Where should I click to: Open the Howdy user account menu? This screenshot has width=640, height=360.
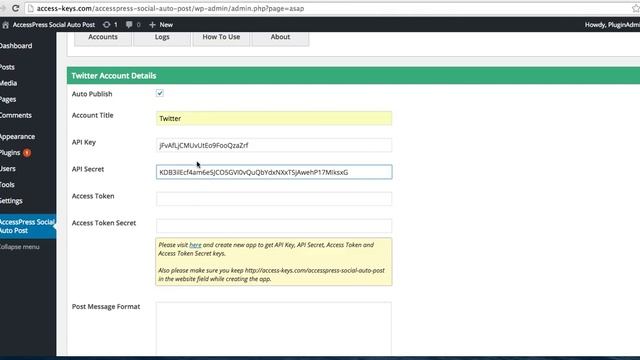[612, 25]
